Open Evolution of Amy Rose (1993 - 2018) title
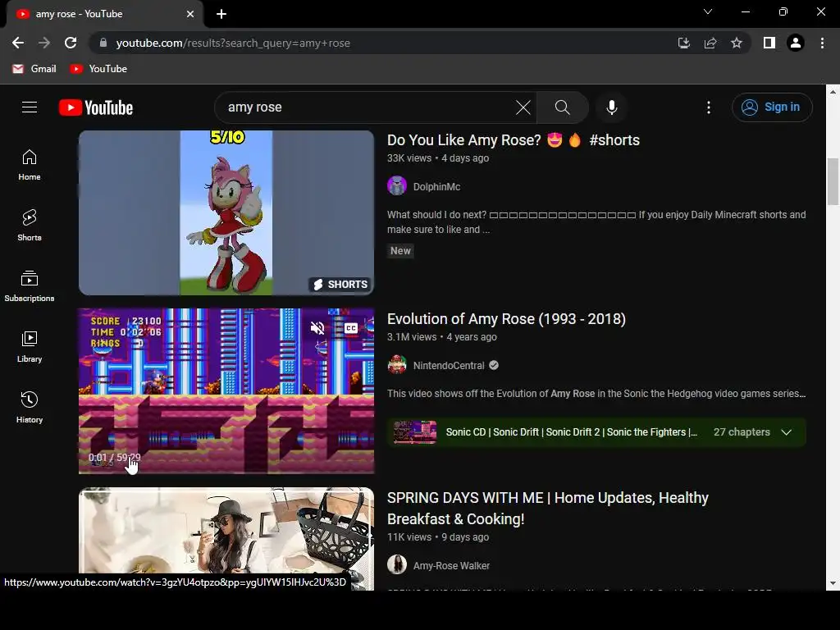 506,319
